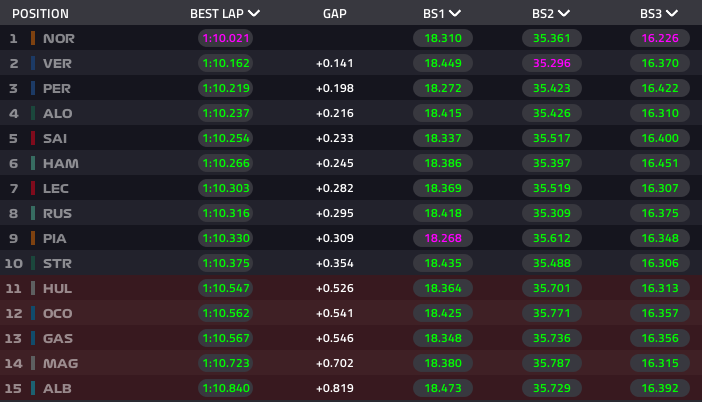Select PIA's purple BS1 time 18.268
Image resolution: width=702 pixels, height=402 pixels.
tap(443, 238)
